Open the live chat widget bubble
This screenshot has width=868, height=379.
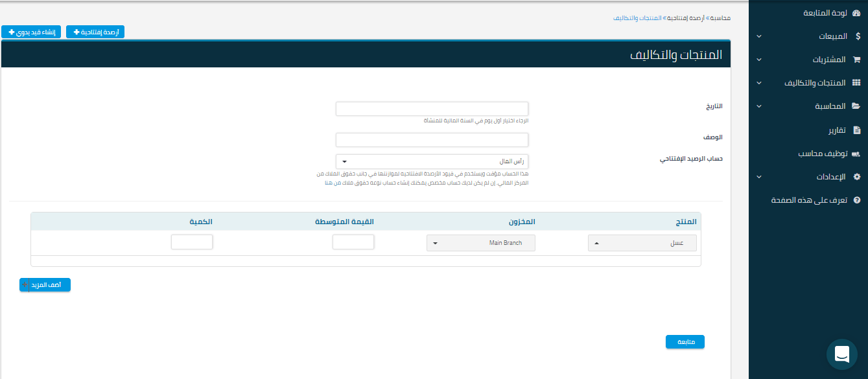coord(841,354)
